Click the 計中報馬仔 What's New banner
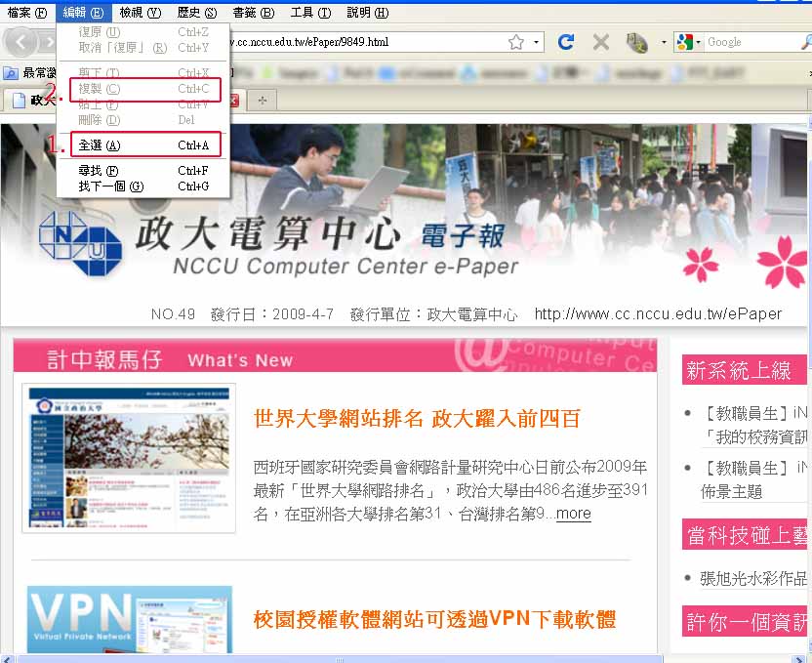Image resolution: width=812 pixels, height=663 pixels. [335, 355]
